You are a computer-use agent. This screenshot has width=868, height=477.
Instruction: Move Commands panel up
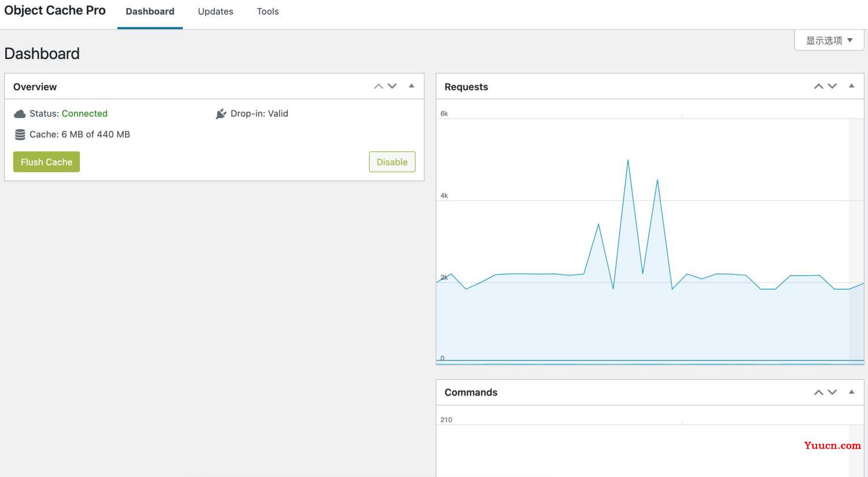point(818,392)
